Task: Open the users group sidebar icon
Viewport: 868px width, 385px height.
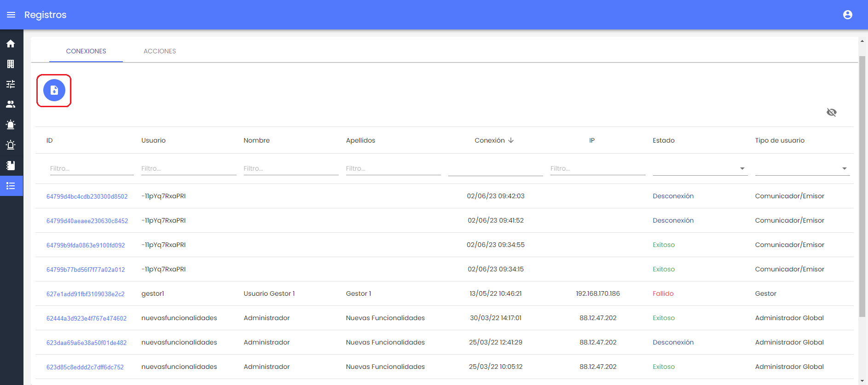Action: 11,104
